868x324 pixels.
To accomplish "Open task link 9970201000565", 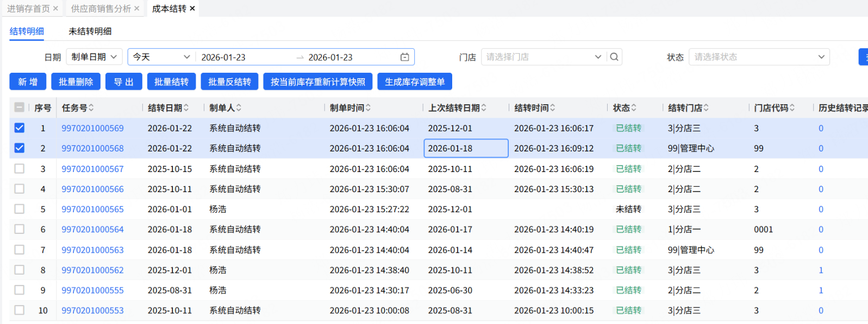I will [92, 209].
